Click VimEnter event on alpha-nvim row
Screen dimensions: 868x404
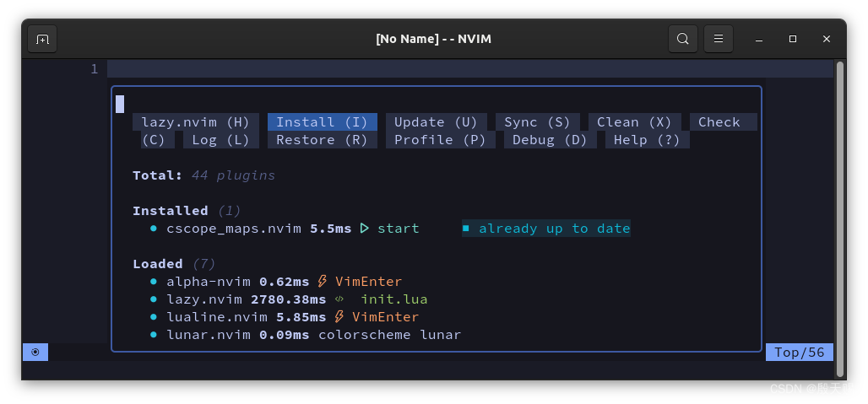[x=369, y=282]
